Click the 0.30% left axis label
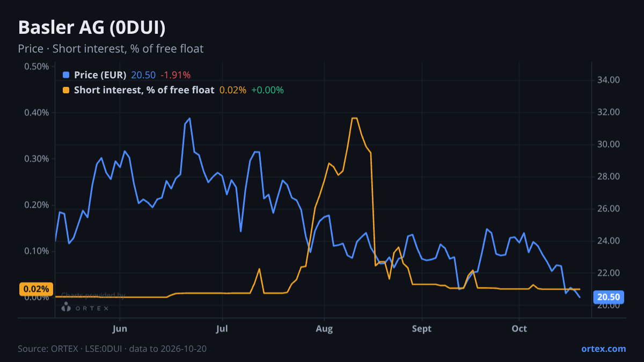The image size is (644, 362). pos(36,159)
